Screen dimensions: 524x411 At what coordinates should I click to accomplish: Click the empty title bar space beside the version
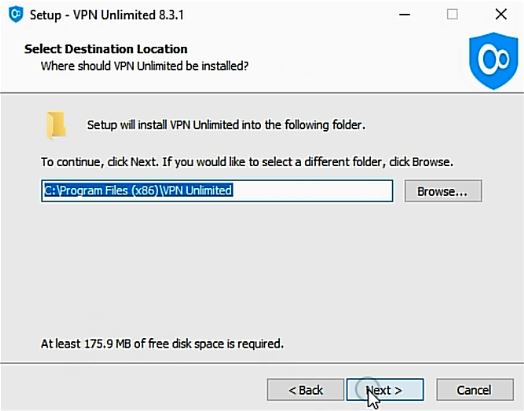[x=287, y=15]
